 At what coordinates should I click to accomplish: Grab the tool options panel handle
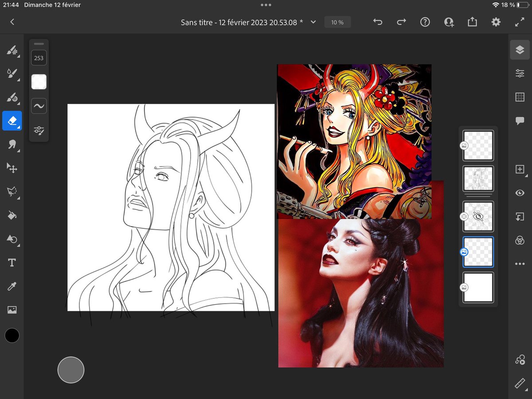39,44
